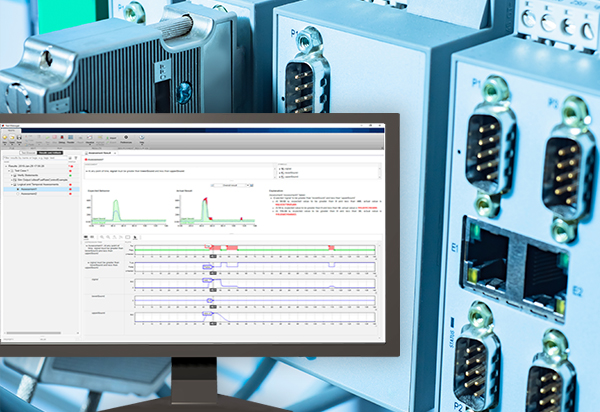This screenshot has width=600, height=412.
Task: Collapse the Logical and Temporal Assessments node
Action: pyautogui.click(x=11, y=184)
